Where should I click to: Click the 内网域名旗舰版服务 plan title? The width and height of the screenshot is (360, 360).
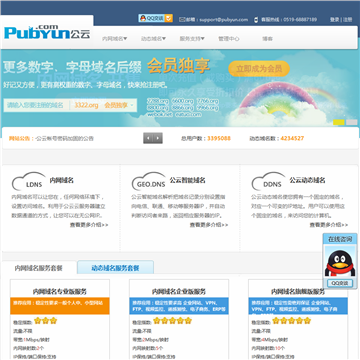pos(298,292)
